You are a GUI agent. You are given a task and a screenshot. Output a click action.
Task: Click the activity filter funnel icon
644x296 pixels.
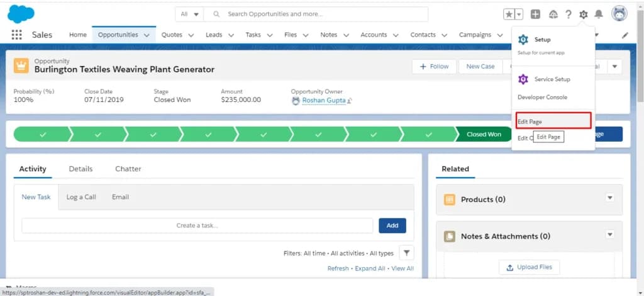(406, 253)
